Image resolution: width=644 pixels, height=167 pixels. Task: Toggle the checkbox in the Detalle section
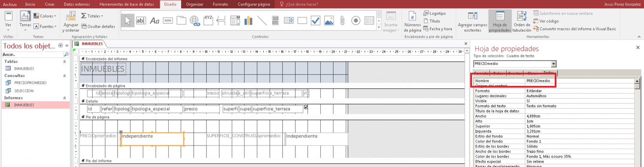coord(306,107)
